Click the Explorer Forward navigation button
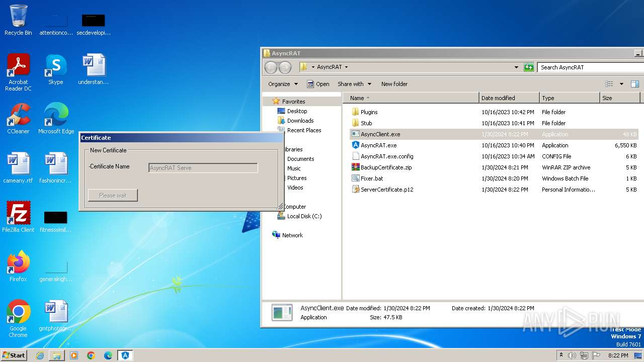Screen dimensions: 644x362 (285, 67)
